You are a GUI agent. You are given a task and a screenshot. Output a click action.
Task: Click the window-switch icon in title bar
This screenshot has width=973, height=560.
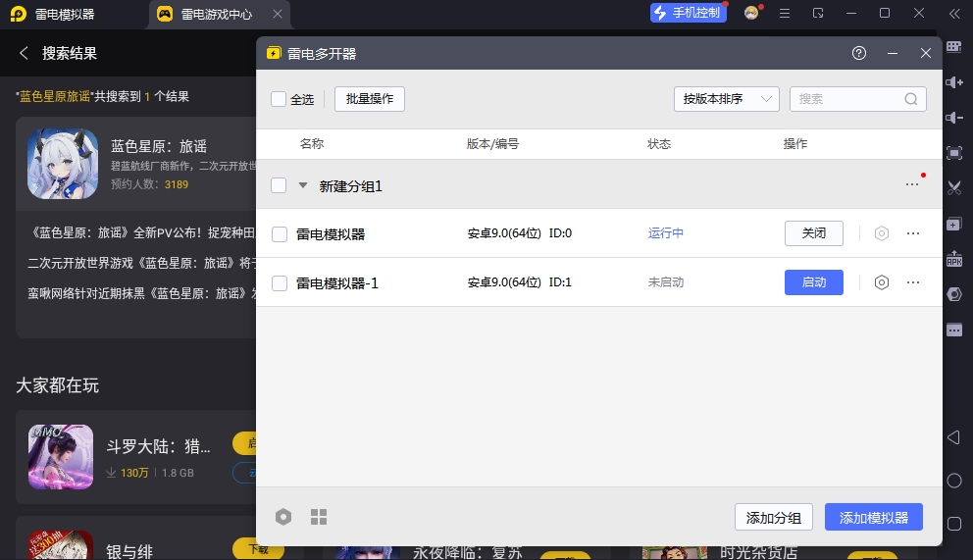pos(818,13)
